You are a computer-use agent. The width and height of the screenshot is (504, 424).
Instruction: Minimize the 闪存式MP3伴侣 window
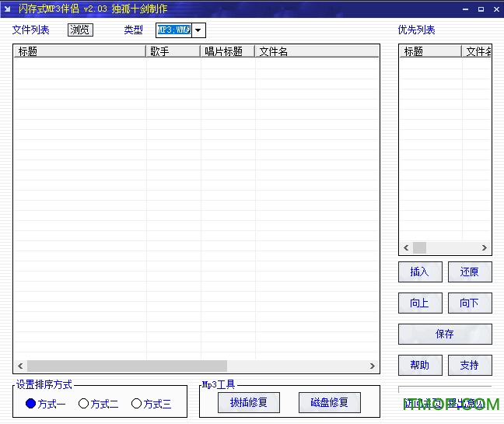(465, 9)
